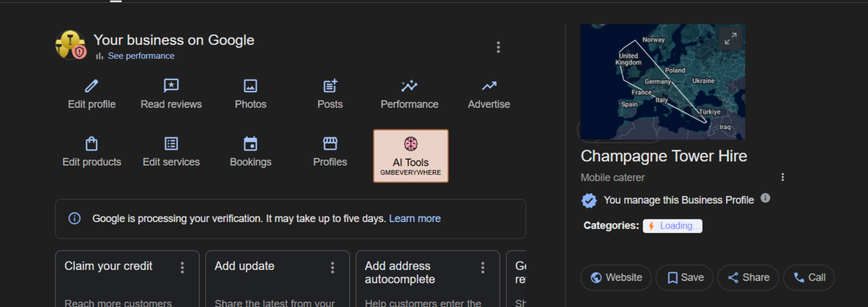
Task: Click the Website button
Action: pyautogui.click(x=615, y=278)
